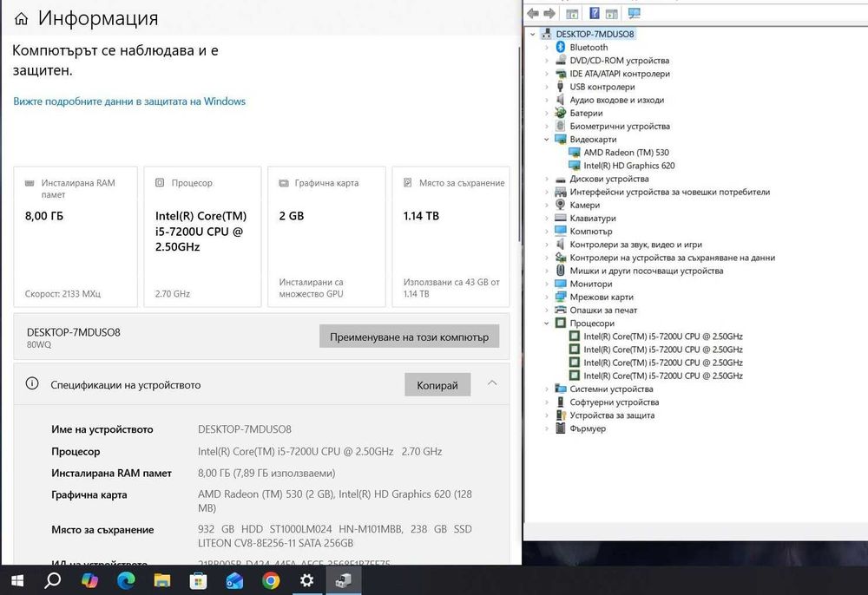This screenshot has width=868, height=595.
Task: Click the Място за съхранение card
Action: coord(450,237)
